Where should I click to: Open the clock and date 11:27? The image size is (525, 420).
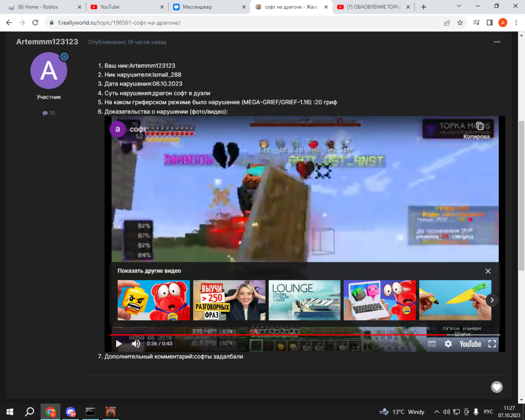pos(509,412)
